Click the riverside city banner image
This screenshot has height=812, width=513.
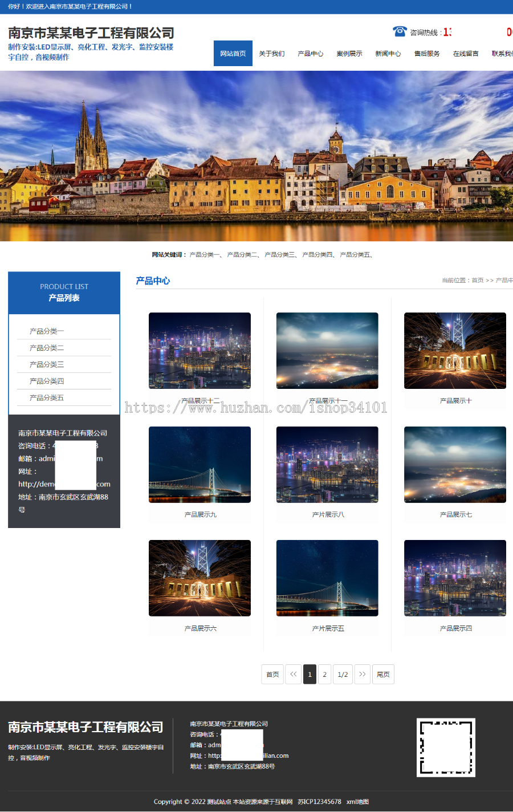[256, 156]
